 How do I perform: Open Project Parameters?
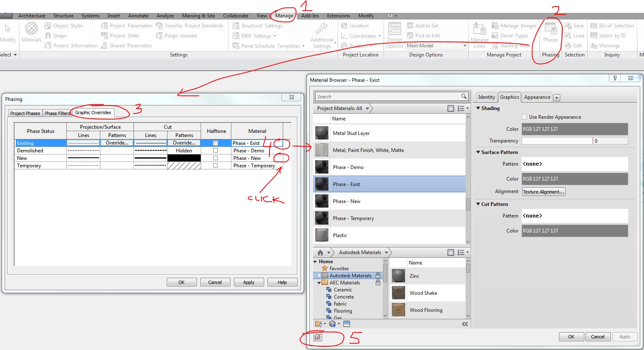point(126,26)
